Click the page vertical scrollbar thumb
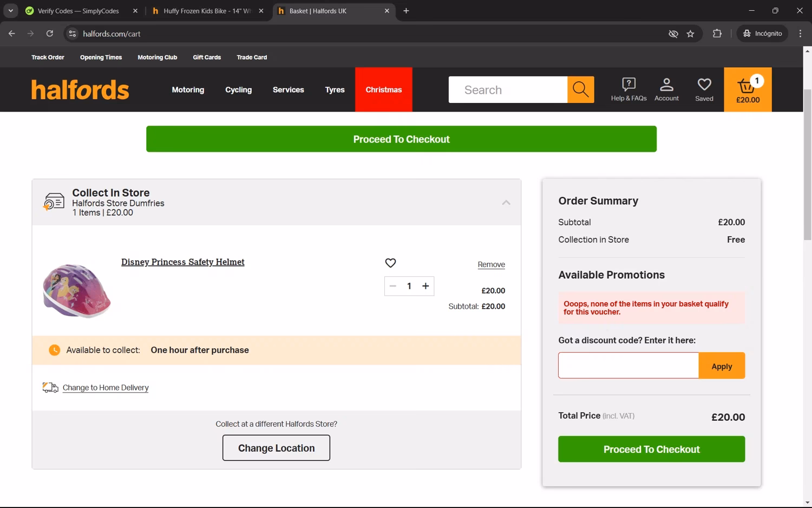Image resolution: width=812 pixels, height=508 pixels. click(x=807, y=165)
